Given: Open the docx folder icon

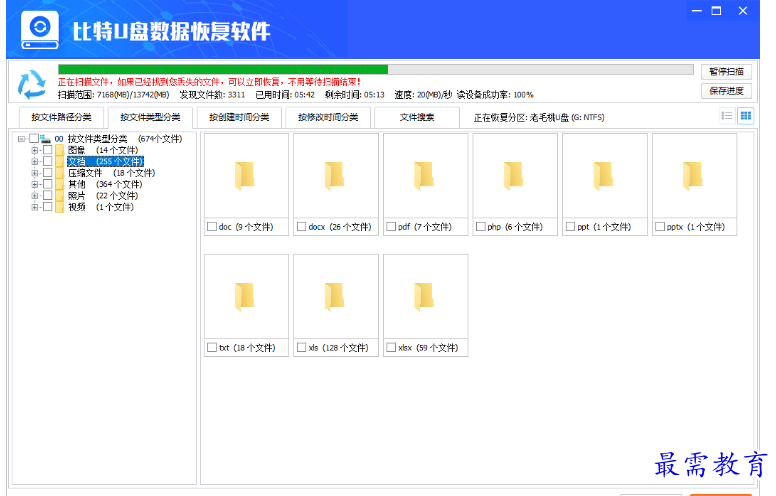Looking at the screenshot, I should (334, 176).
